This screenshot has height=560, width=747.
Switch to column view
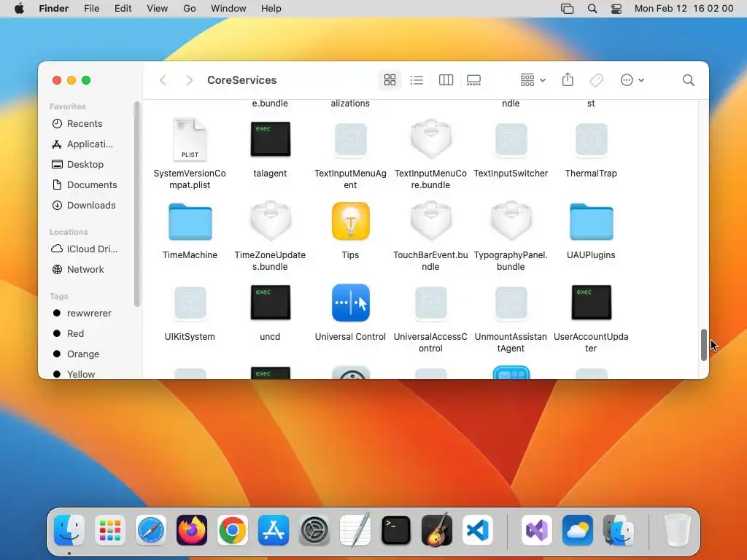[x=446, y=80]
